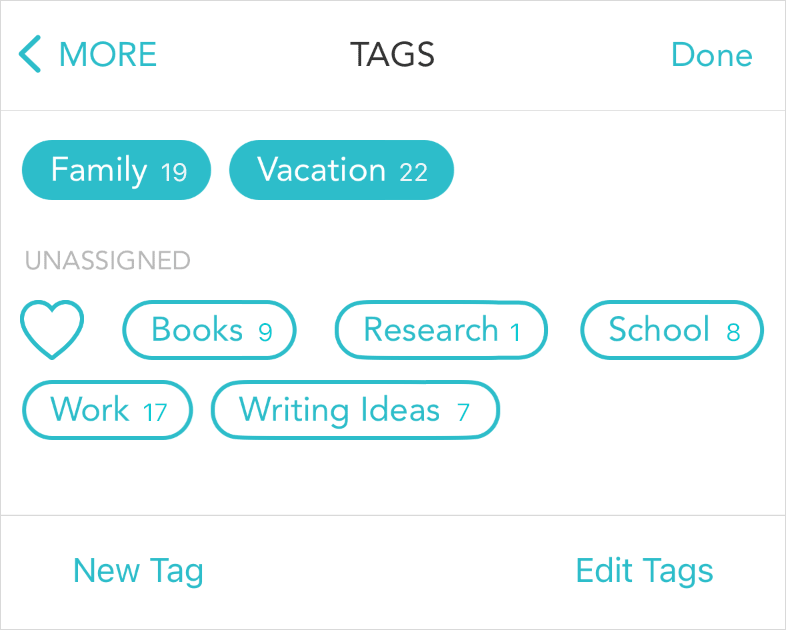Click the count 19 on Family
786x630 pixels.
tap(174, 172)
